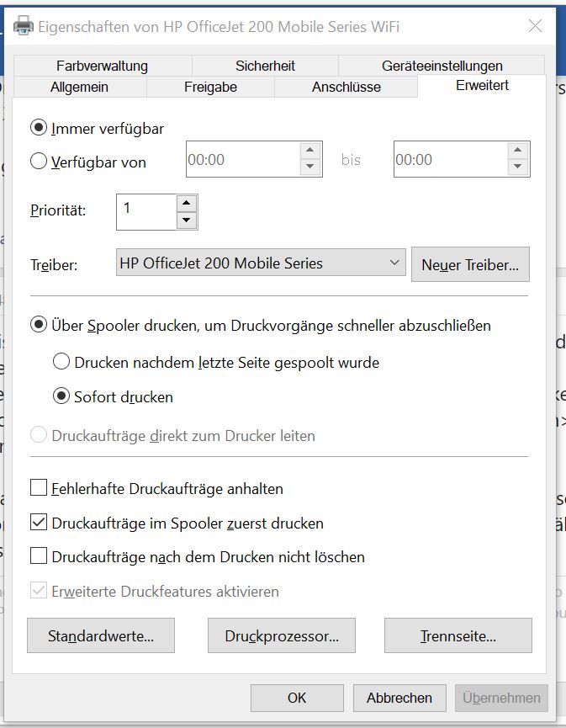The height and width of the screenshot is (728, 566).
Task: Uncheck Druckaufträge im Spooler zuerst drucken
Action: [x=39, y=523]
